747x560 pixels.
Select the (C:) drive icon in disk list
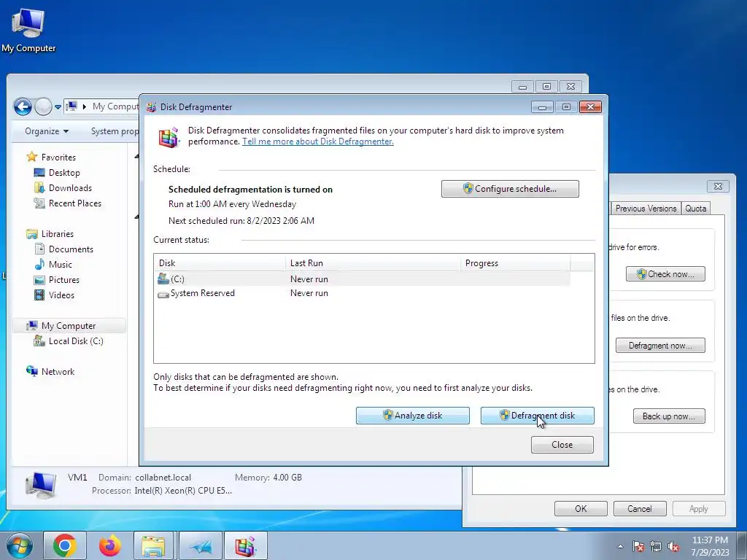tap(163, 279)
